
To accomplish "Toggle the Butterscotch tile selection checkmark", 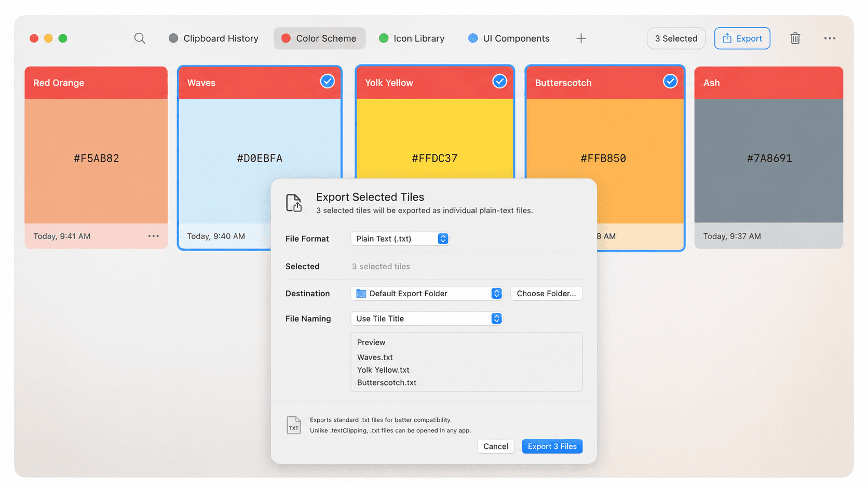I will [x=670, y=82].
